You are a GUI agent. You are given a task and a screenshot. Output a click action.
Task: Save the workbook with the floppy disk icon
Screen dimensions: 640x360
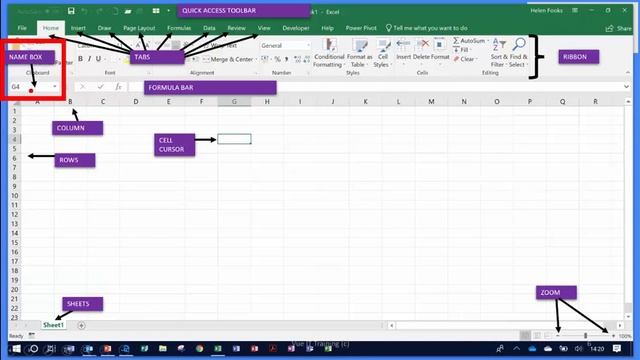pyautogui.click(x=71, y=11)
